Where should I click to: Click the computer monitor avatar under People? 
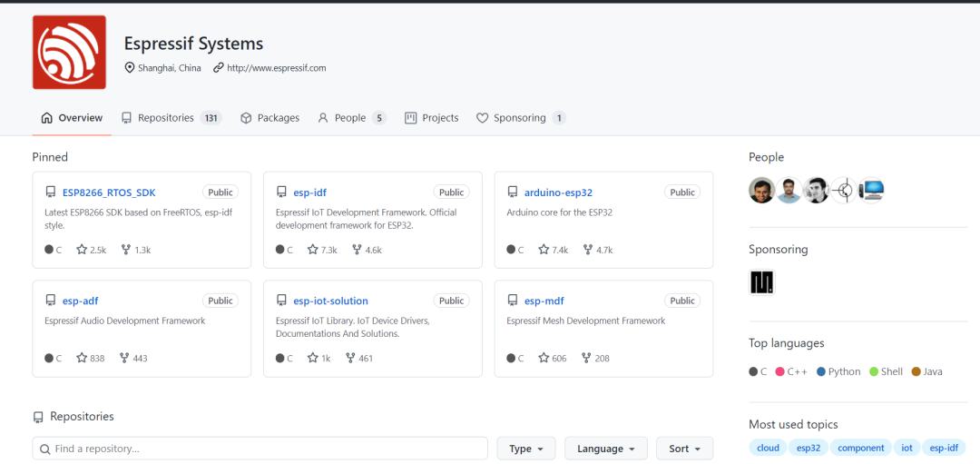(x=871, y=190)
